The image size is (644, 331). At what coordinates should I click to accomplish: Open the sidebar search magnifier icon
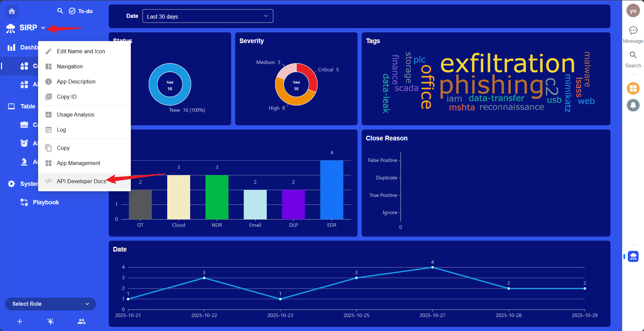(x=60, y=11)
